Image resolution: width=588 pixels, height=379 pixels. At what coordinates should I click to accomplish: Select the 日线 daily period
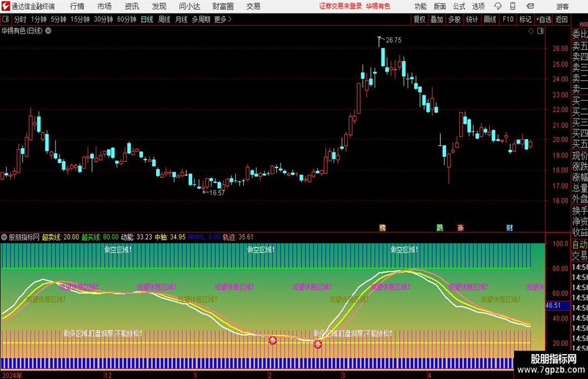(147, 19)
